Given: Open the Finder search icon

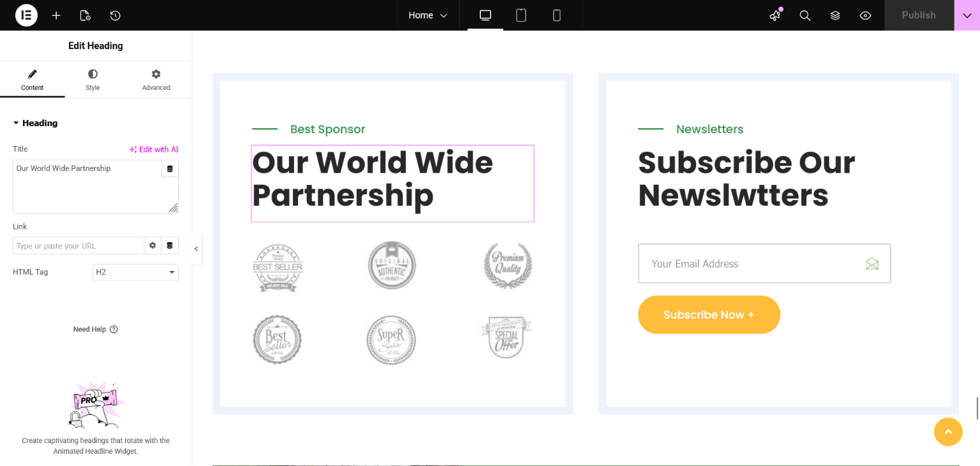Looking at the screenshot, I should click(805, 15).
